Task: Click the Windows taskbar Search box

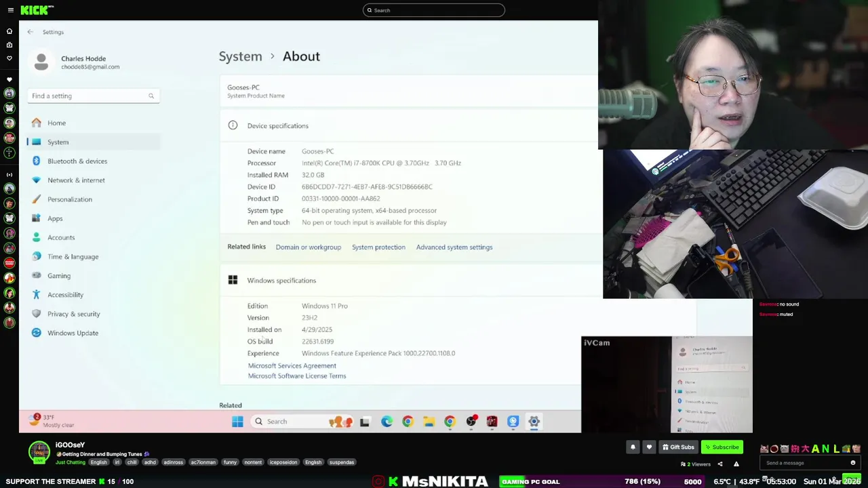Action: pyautogui.click(x=303, y=422)
